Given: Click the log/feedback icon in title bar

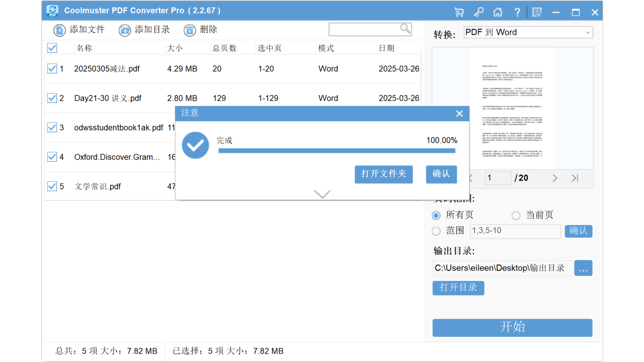Looking at the screenshot, I should click(x=536, y=12).
